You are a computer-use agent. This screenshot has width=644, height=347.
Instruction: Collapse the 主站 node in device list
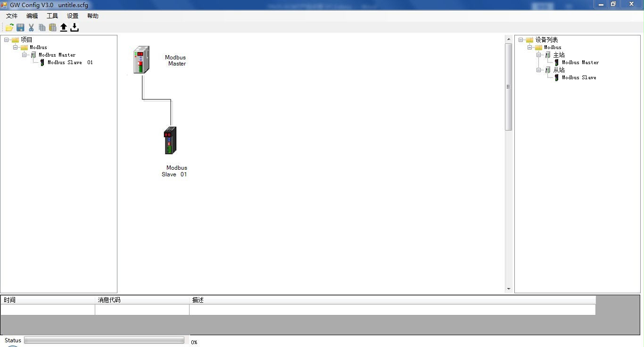539,55
